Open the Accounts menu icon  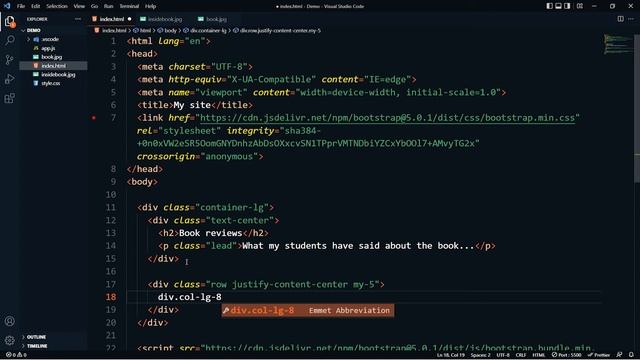[10, 321]
